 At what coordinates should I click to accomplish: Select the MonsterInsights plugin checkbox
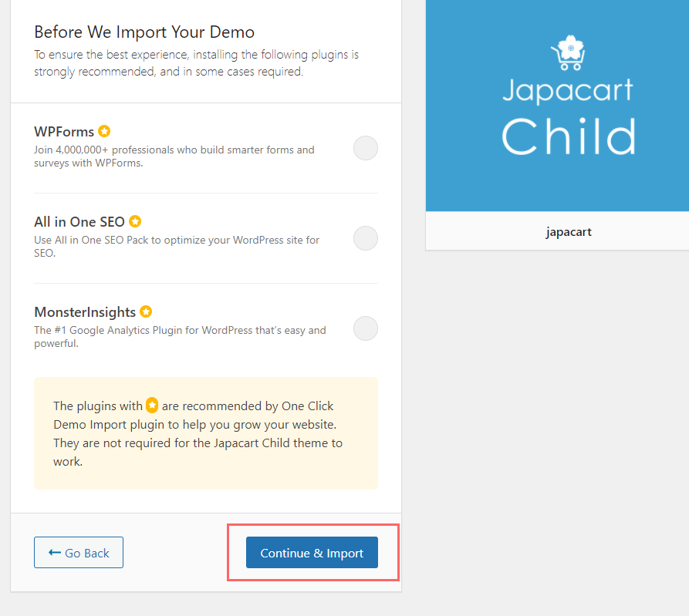click(x=366, y=328)
